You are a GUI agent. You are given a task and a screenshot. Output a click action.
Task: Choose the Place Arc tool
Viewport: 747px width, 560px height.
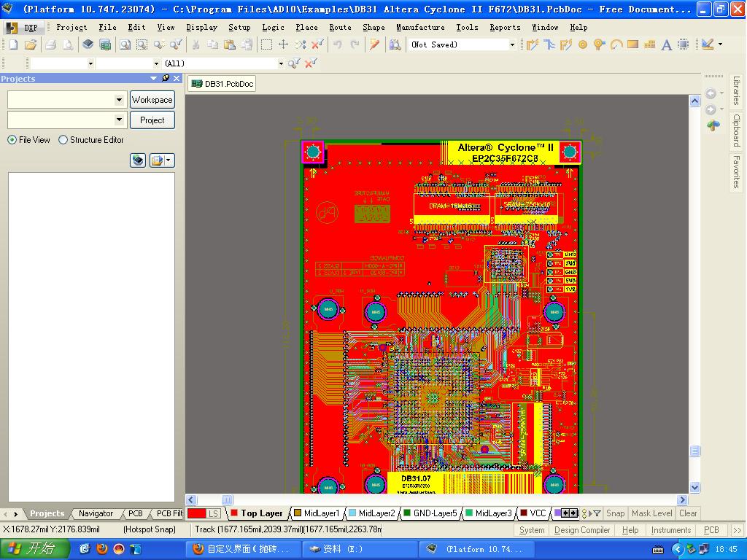click(x=616, y=45)
